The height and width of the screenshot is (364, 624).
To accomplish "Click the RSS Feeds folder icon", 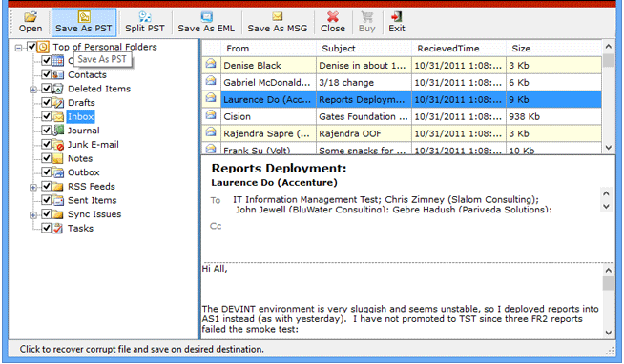I will pos(57,186).
